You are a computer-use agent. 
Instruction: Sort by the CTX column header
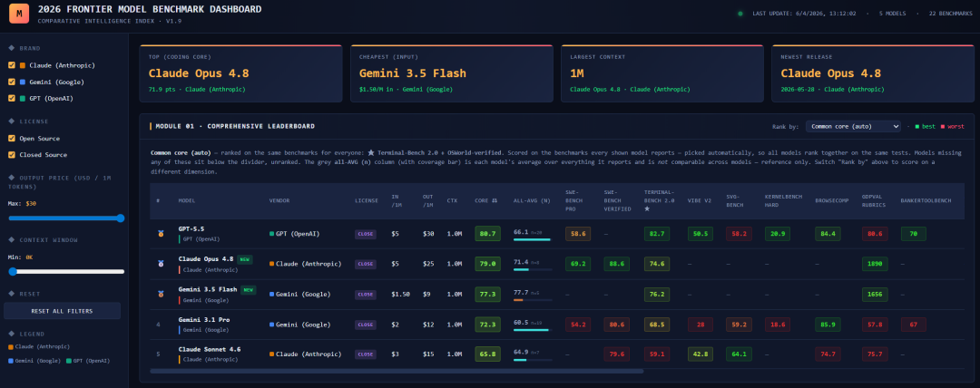click(x=452, y=200)
